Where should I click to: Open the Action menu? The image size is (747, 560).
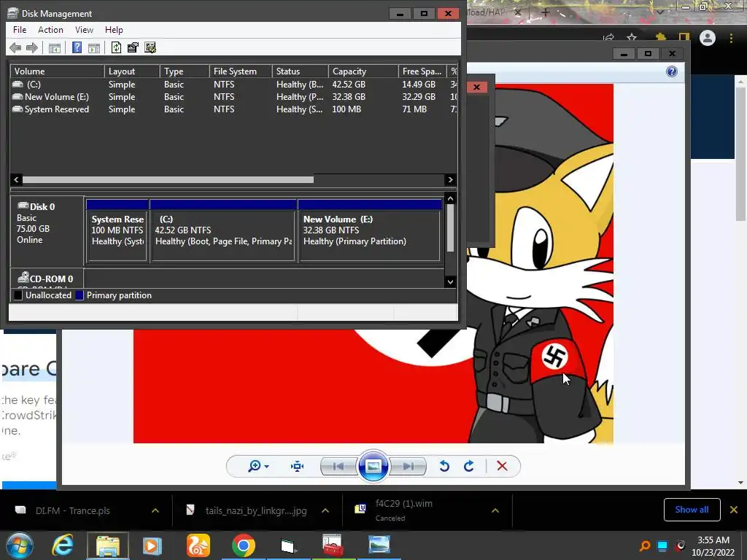tap(50, 29)
